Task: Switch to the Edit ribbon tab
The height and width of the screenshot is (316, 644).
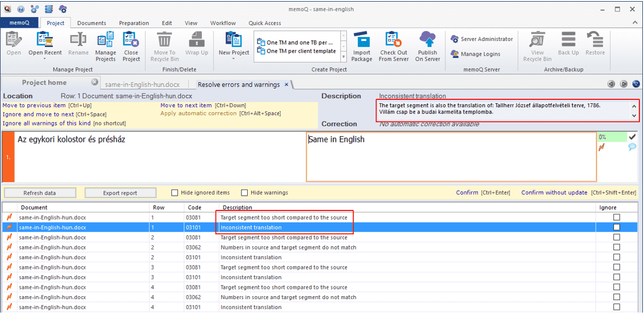Action: (167, 23)
